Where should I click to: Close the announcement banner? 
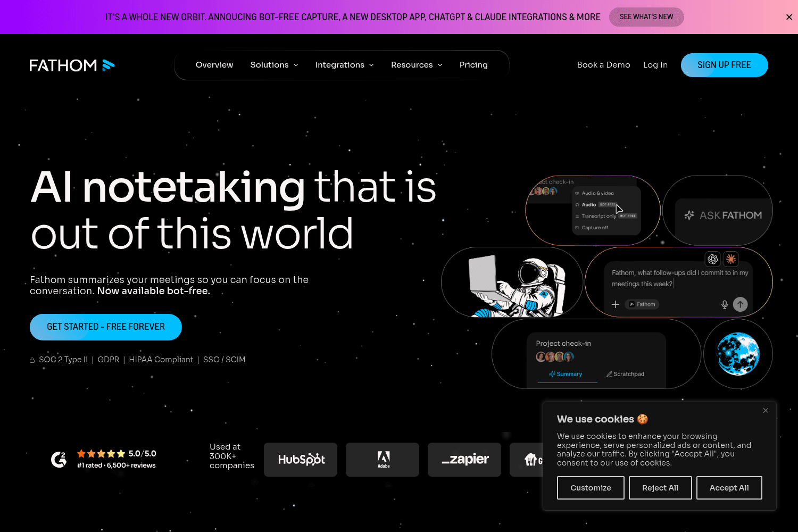tap(789, 17)
